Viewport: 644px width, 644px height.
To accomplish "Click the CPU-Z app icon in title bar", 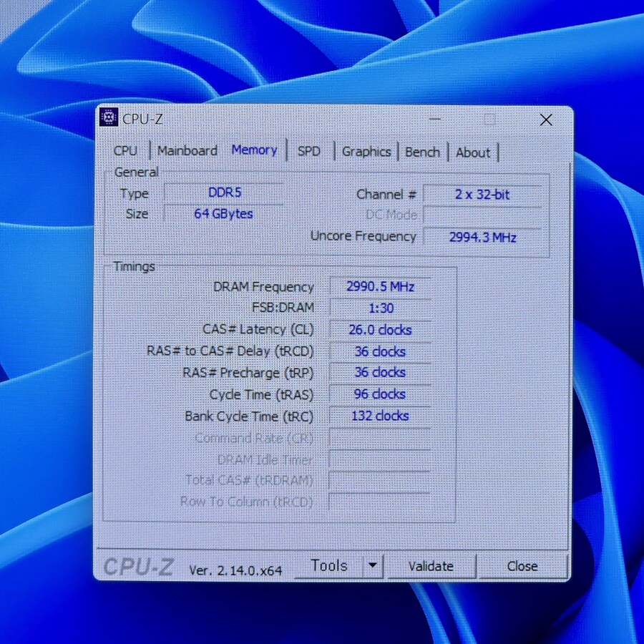I will (109, 117).
